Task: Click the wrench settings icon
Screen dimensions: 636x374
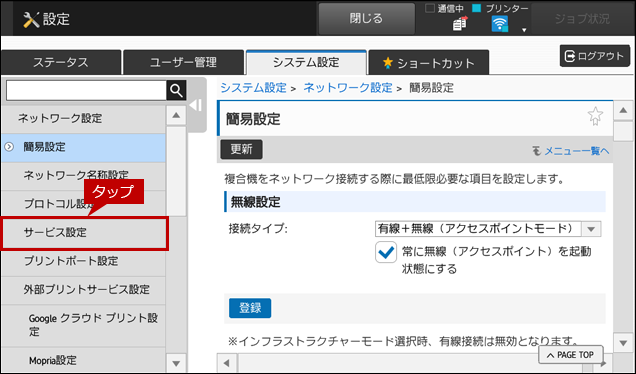Action: pos(31,19)
